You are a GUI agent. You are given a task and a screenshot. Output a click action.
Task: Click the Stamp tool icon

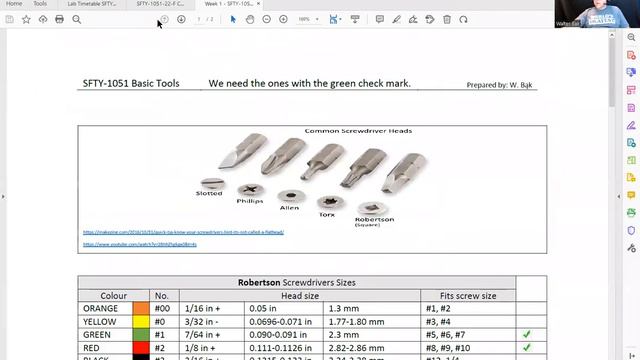pyautogui.click(x=430, y=19)
